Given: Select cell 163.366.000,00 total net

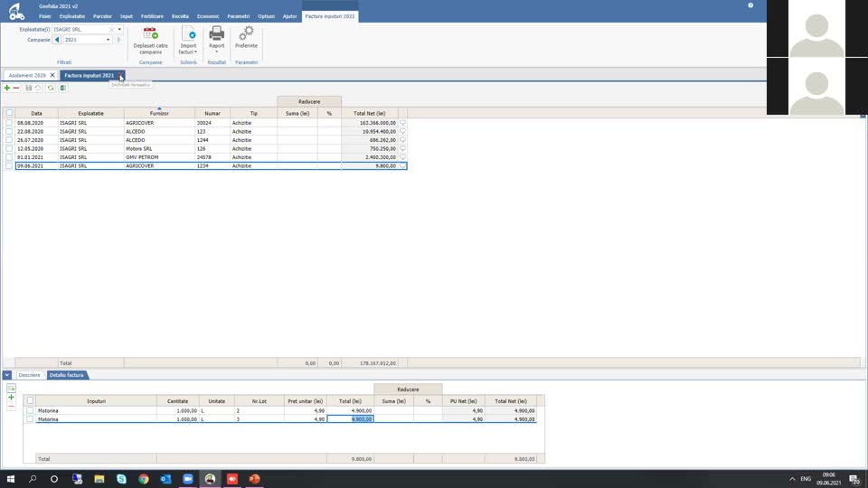Looking at the screenshot, I should point(370,123).
